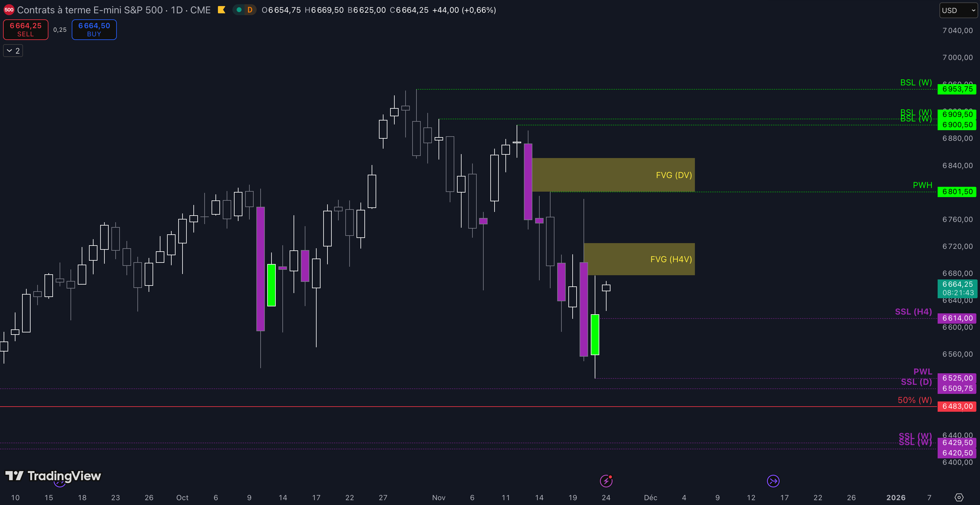Viewport: 980px width, 505px height.
Task: Click the yellow flag icon near CME
Action: [x=222, y=10]
